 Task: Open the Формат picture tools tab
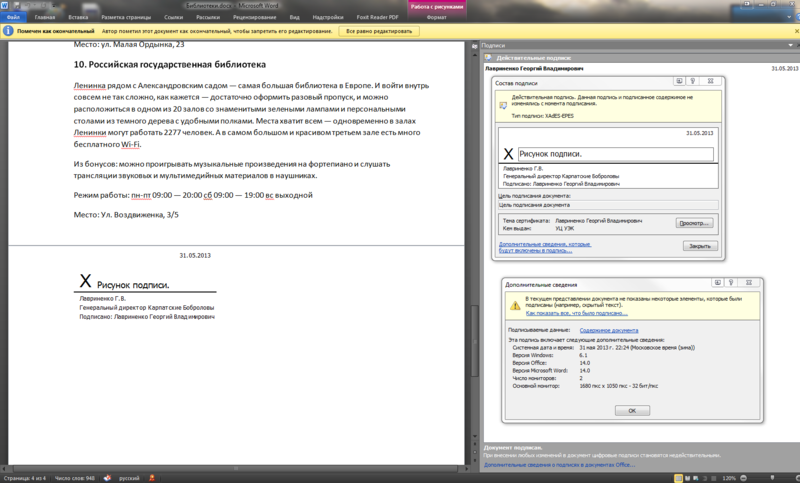pos(436,17)
